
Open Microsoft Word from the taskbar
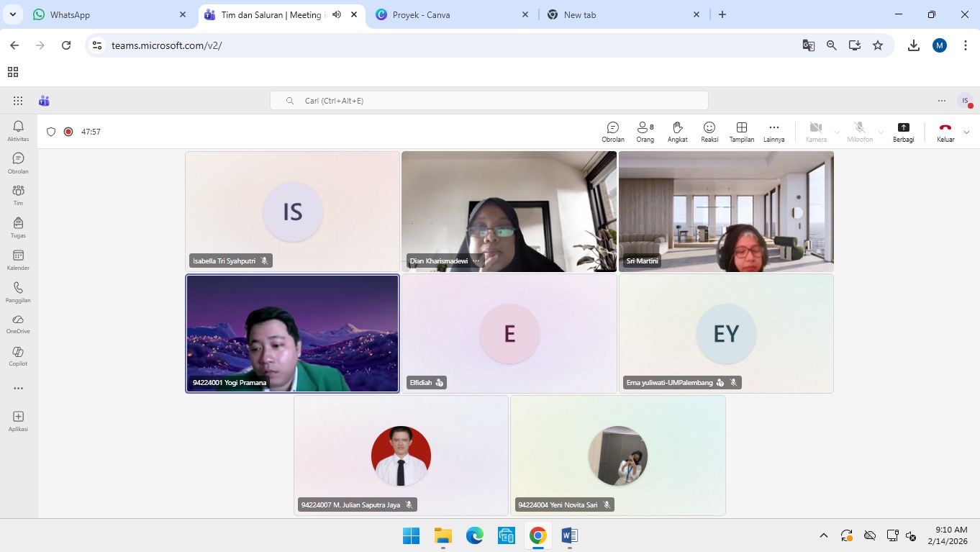pyautogui.click(x=569, y=535)
